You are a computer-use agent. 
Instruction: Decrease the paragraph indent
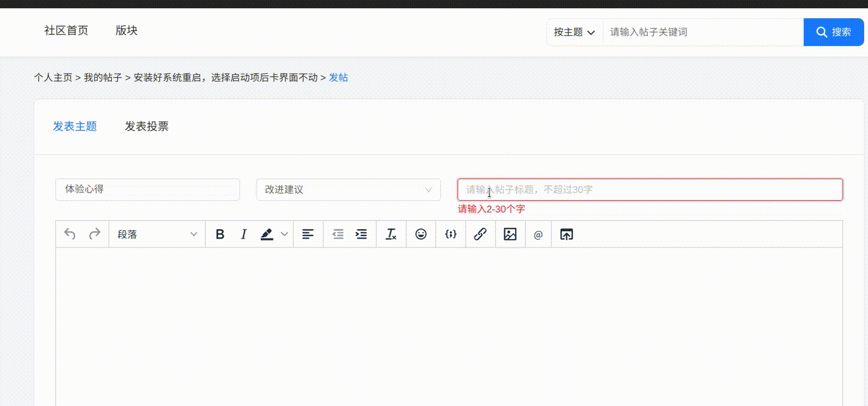338,234
